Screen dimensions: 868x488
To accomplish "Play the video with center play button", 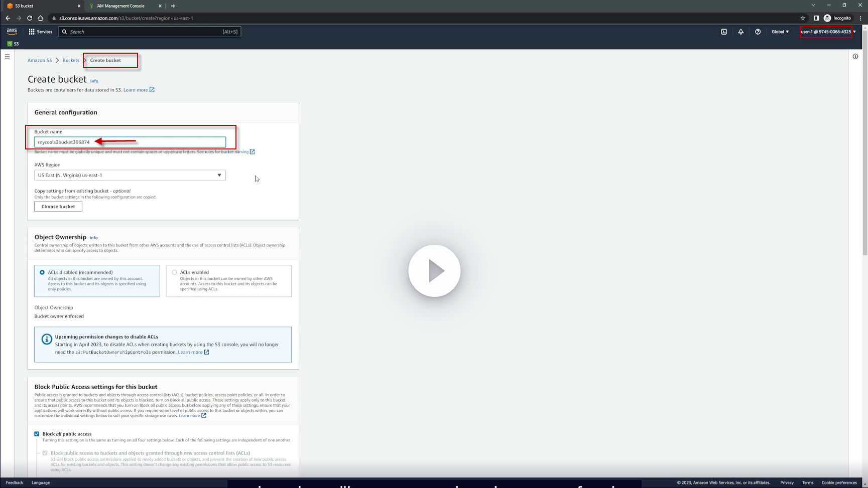I will click(434, 271).
